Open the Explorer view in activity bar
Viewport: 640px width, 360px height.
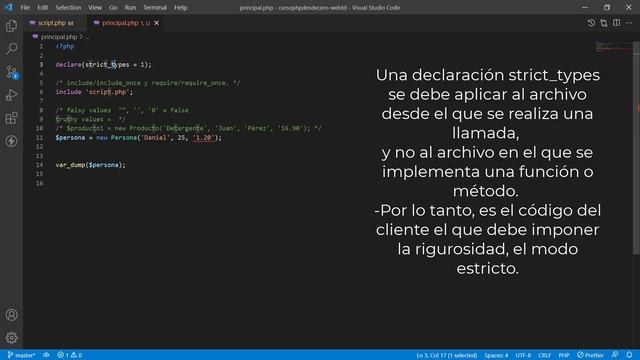(11, 26)
